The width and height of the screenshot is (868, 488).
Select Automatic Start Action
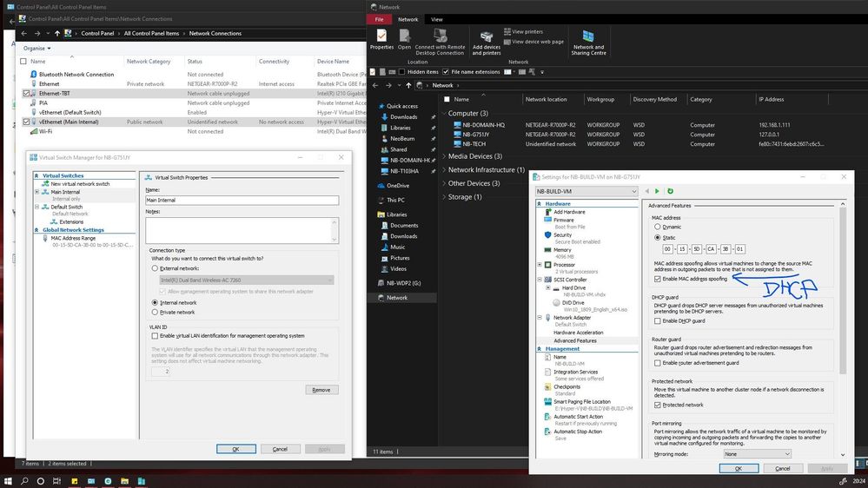[578, 417]
